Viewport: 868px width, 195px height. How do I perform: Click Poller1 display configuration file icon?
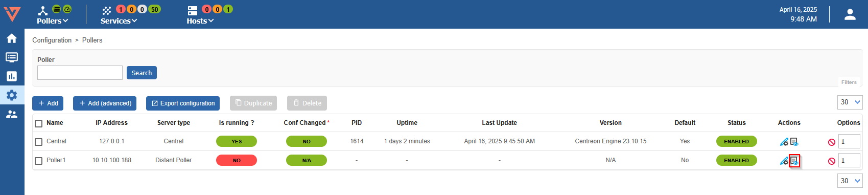point(794,161)
